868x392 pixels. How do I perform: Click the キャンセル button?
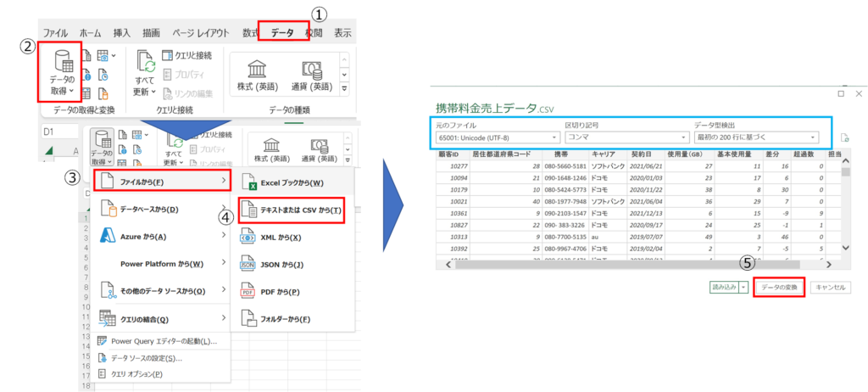[830, 288]
